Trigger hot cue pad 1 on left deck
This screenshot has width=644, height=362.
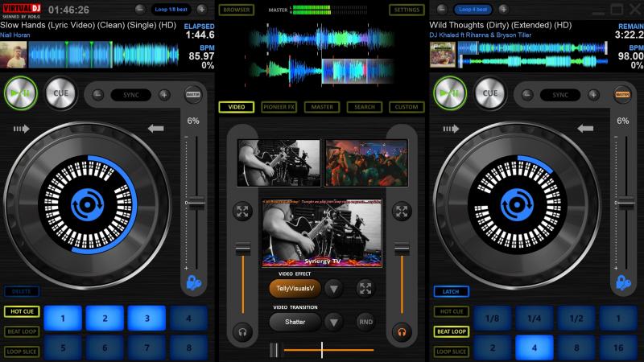click(63, 318)
